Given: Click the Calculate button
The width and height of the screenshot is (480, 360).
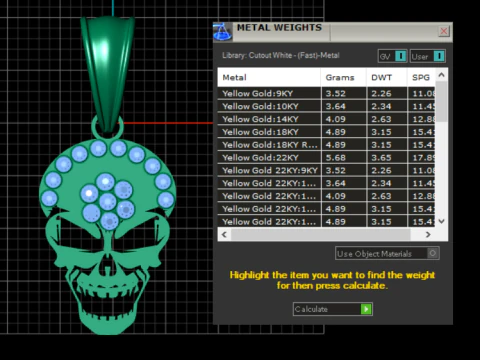Looking at the screenshot, I should 333,309.
